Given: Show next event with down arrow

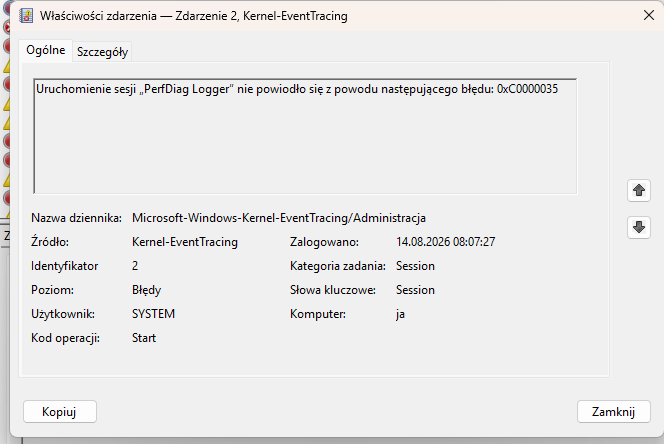Looking at the screenshot, I should [639, 227].
